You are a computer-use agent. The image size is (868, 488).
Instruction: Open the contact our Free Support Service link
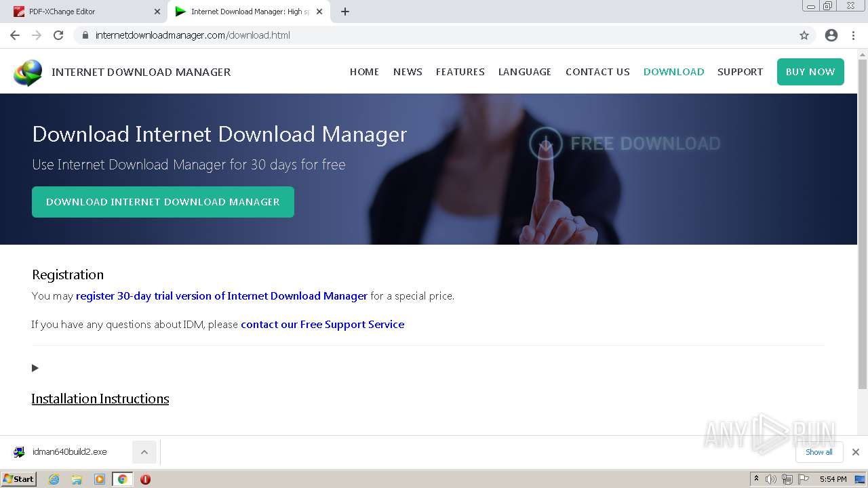pos(323,325)
